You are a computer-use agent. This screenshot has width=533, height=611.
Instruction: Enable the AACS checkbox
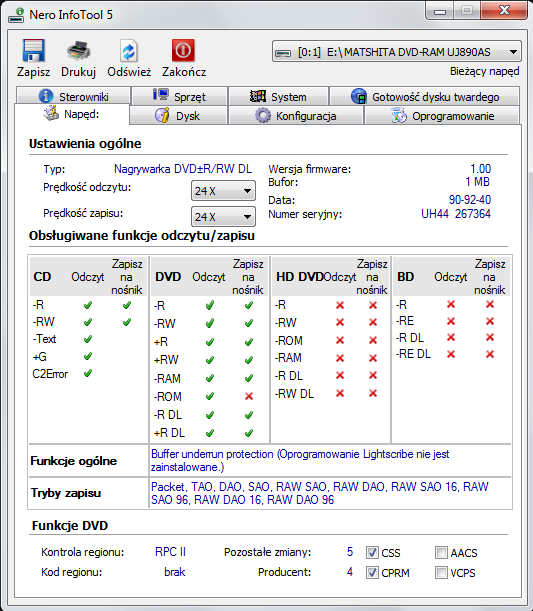(x=441, y=552)
